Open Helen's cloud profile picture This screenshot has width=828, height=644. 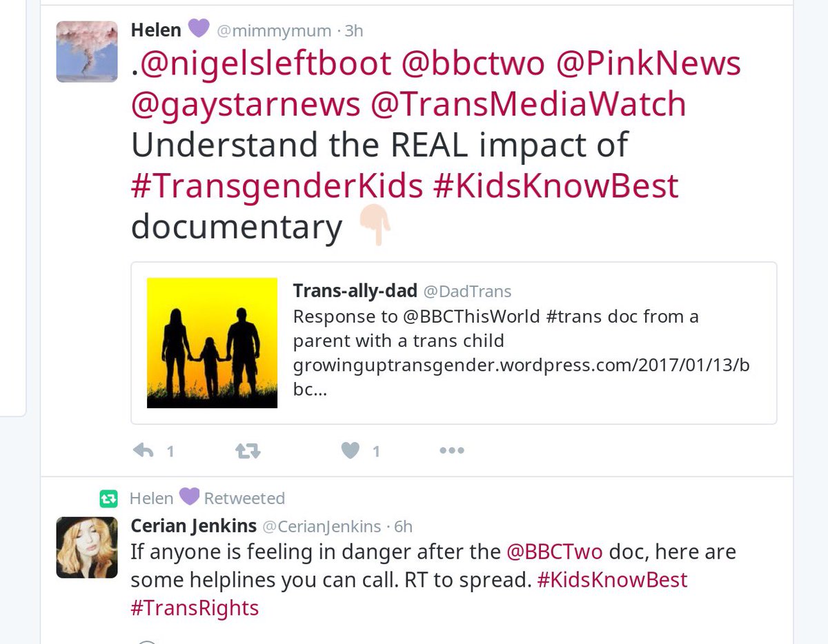click(87, 52)
